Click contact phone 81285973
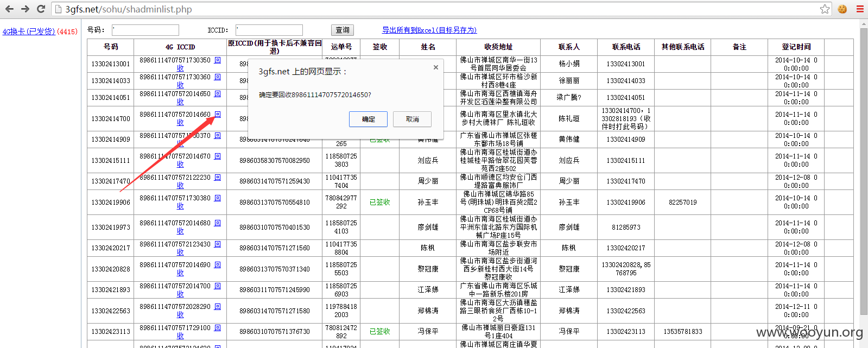This screenshot has height=348, width=868. tap(626, 227)
